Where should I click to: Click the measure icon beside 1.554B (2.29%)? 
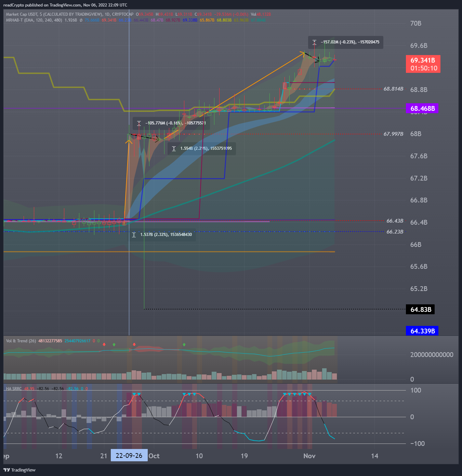[x=174, y=148]
